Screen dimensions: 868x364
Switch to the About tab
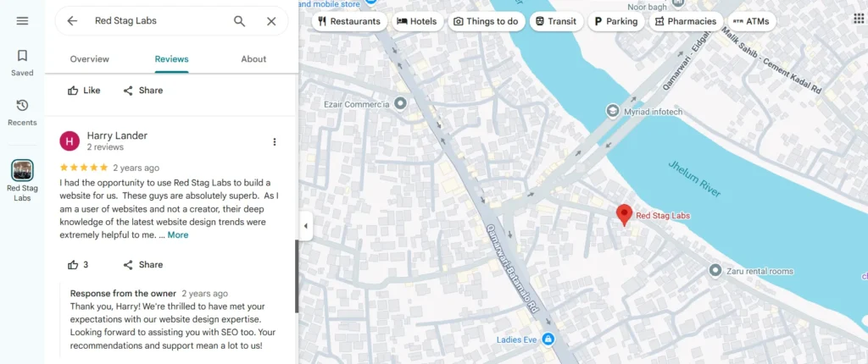(253, 59)
